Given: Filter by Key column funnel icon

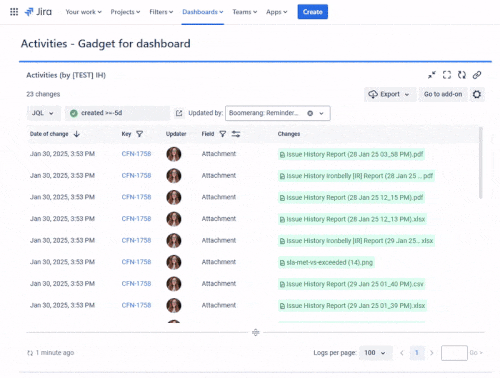Looking at the screenshot, I should click(140, 134).
